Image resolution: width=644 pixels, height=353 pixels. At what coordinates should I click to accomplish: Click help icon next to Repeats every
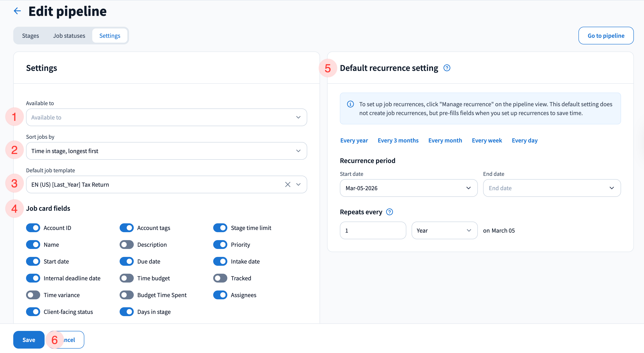click(x=390, y=212)
